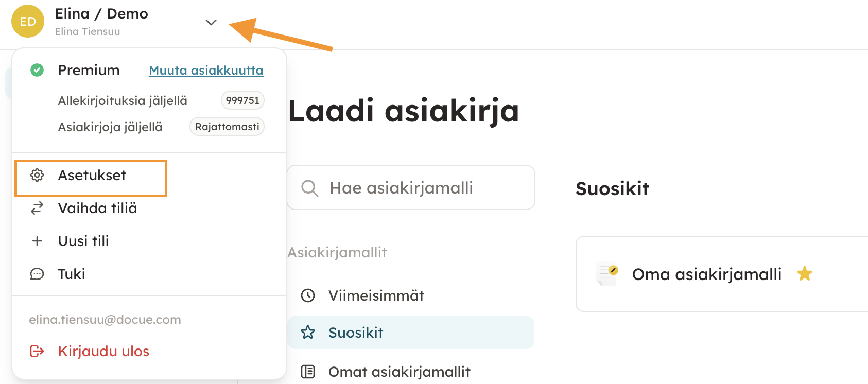
Task: Toggle the yellow favorite star on Oma asiakirjamalli
Action: (805, 274)
